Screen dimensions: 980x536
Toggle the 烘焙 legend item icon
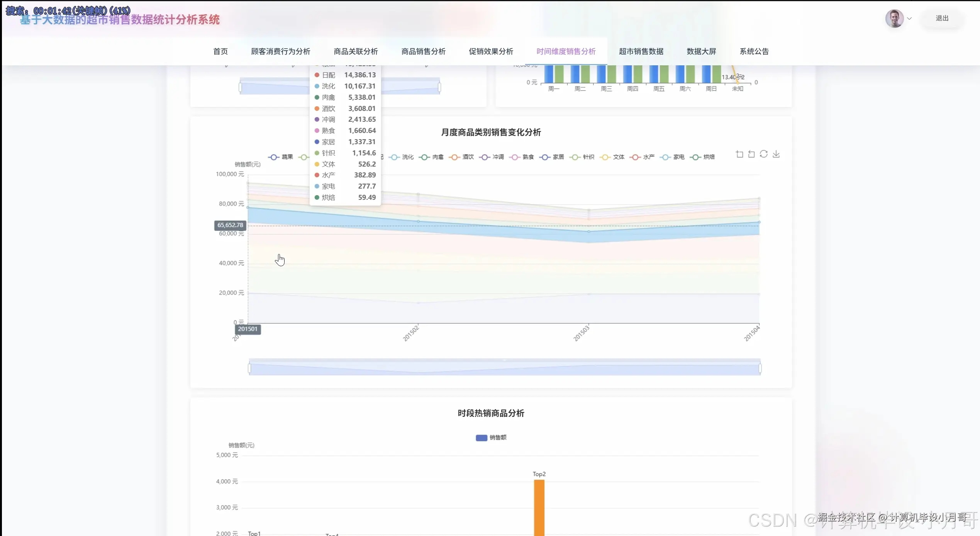point(695,157)
